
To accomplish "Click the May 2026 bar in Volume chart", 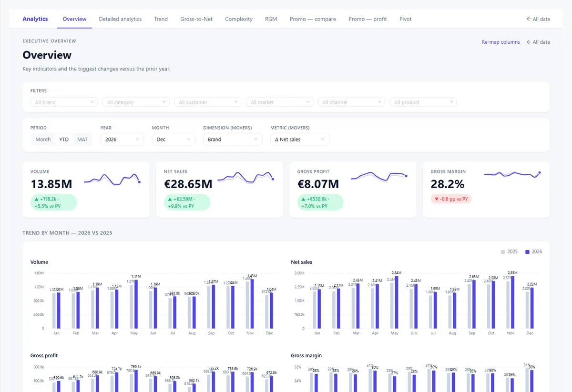I will coord(136,304).
